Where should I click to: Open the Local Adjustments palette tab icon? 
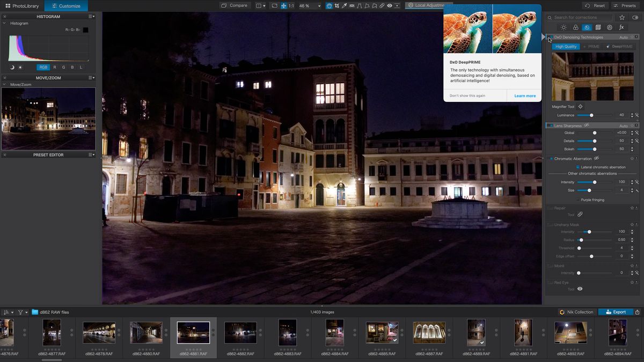pyautogui.click(x=610, y=27)
